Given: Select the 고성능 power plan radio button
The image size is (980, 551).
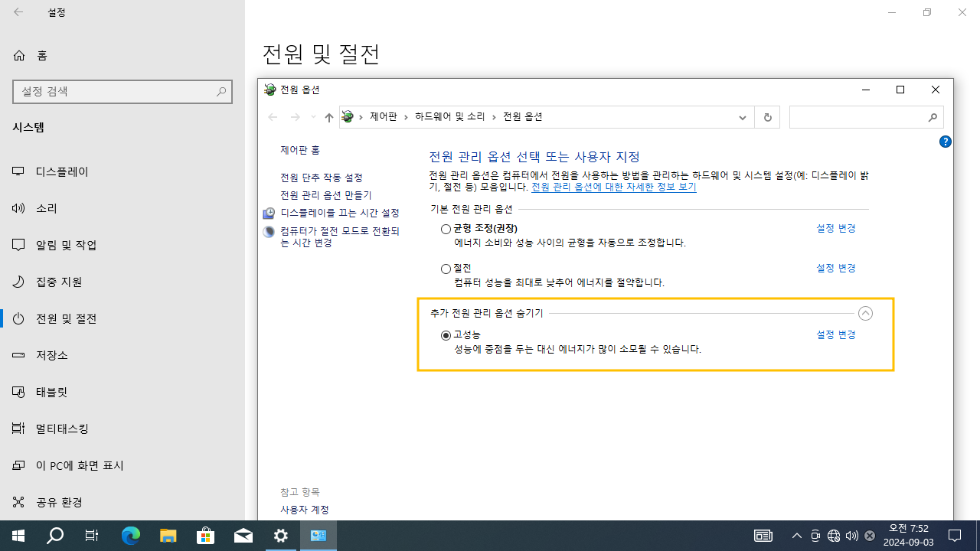Looking at the screenshot, I should (x=446, y=335).
